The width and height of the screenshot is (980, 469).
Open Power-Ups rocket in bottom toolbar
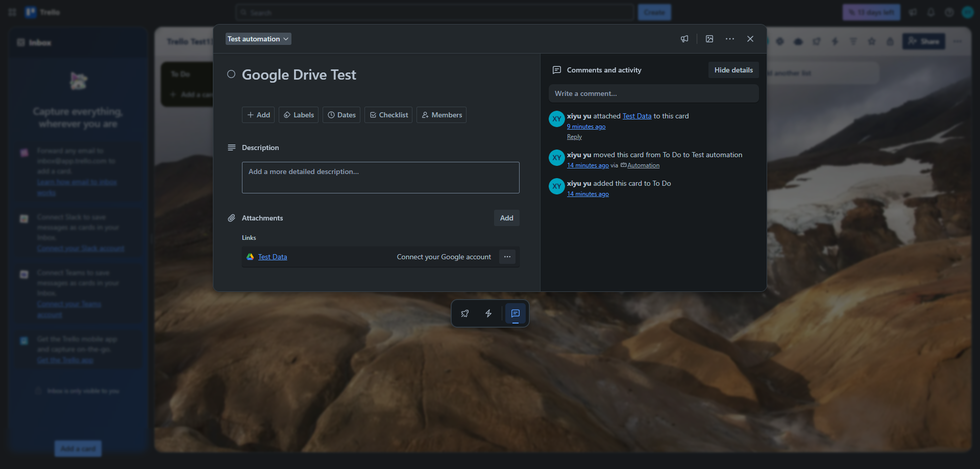click(465, 313)
